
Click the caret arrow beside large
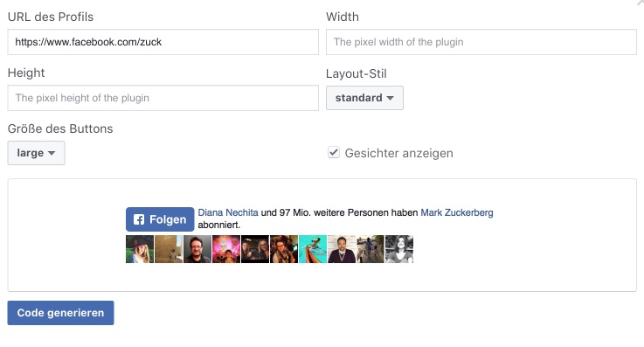pos(52,153)
